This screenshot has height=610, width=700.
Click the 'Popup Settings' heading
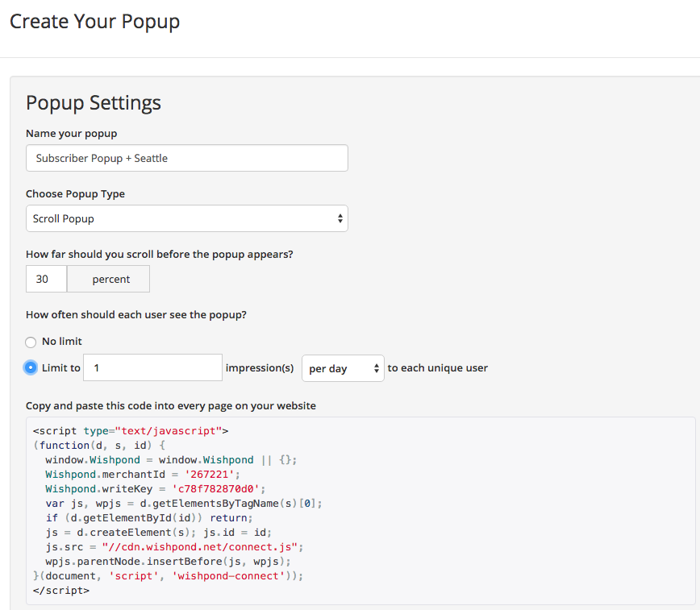(x=94, y=103)
